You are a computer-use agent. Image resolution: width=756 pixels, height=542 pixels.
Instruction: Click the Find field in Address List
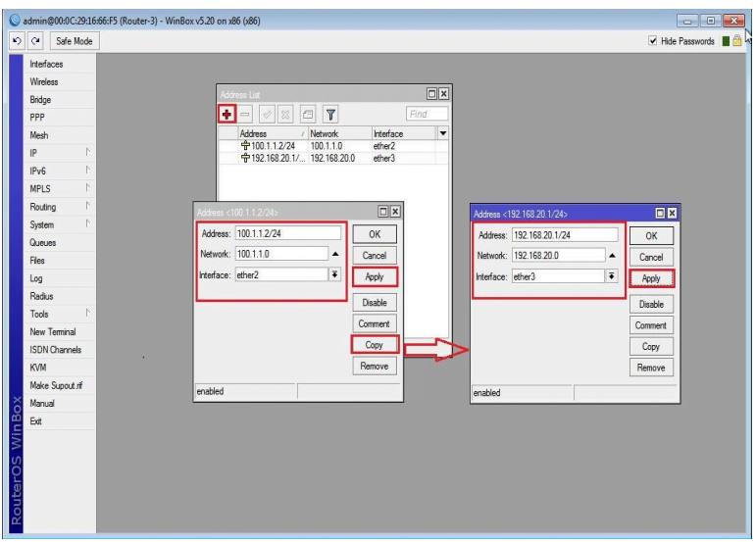[427, 114]
